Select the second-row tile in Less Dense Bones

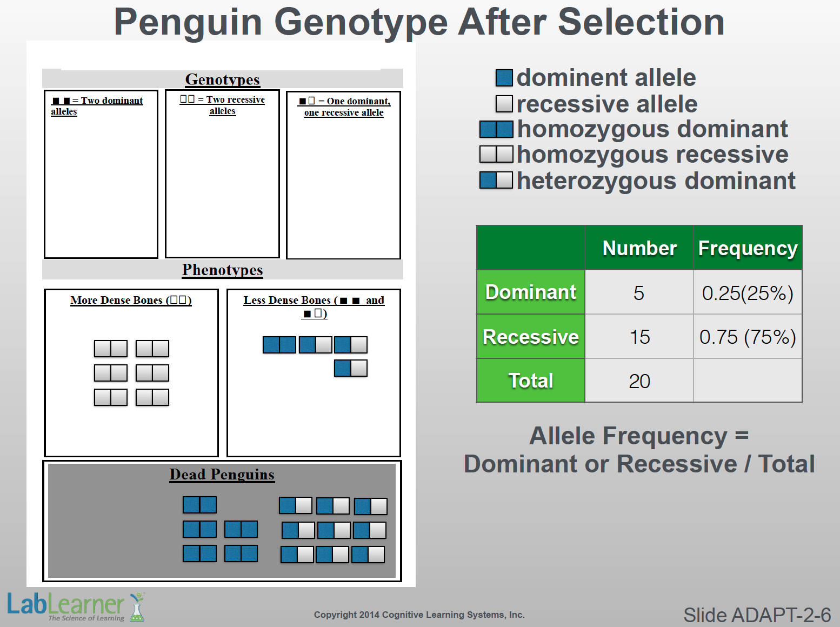click(350, 368)
